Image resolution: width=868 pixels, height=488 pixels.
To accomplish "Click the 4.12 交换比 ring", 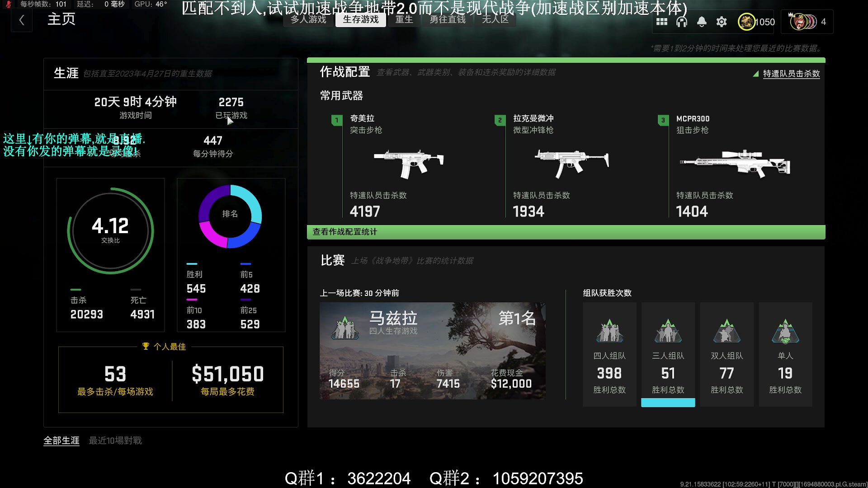I will click(x=110, y=231).
